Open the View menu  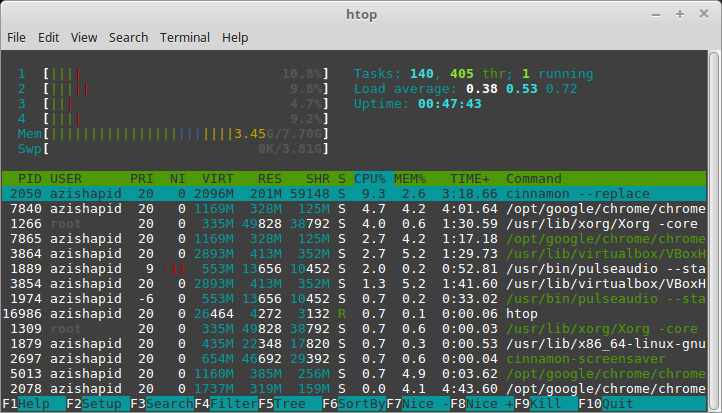84,37
